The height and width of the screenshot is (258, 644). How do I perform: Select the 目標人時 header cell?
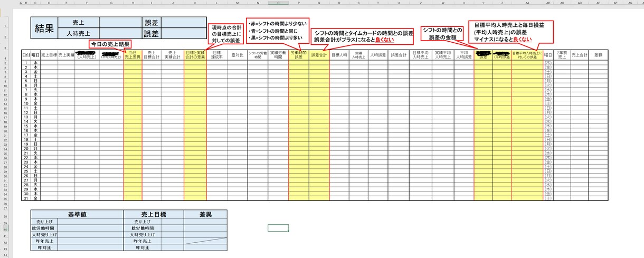tap(339, 55)
